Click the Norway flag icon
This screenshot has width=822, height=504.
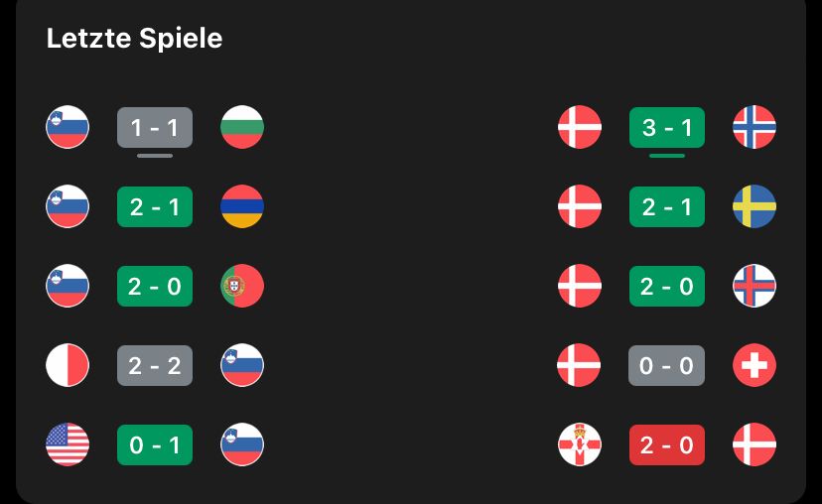point(754,127)
